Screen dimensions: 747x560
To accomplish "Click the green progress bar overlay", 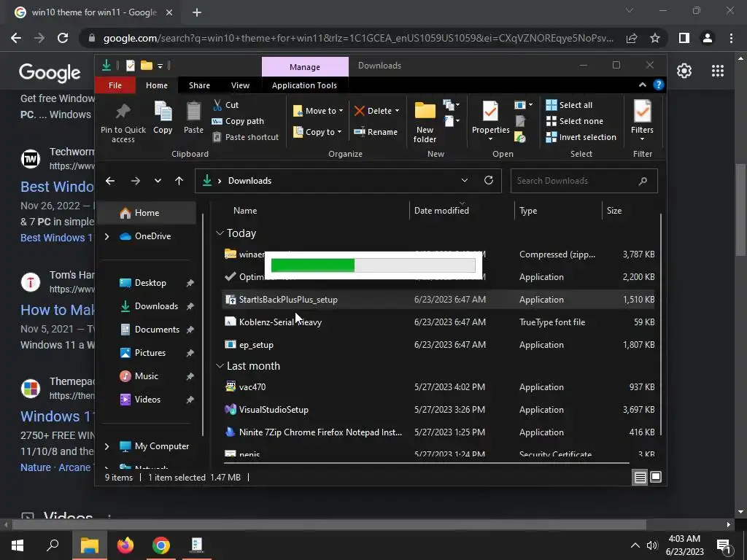I will point(373,265).
